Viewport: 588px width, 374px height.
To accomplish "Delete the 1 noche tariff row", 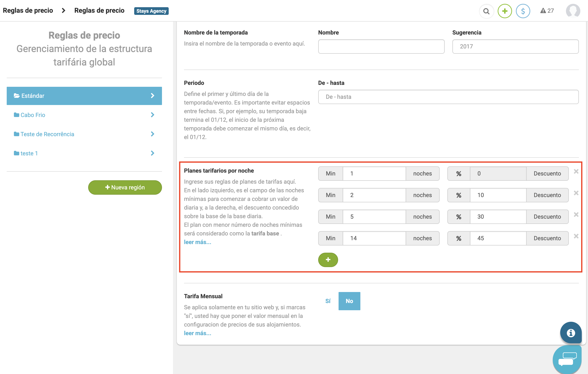I will tap(576, 171).
